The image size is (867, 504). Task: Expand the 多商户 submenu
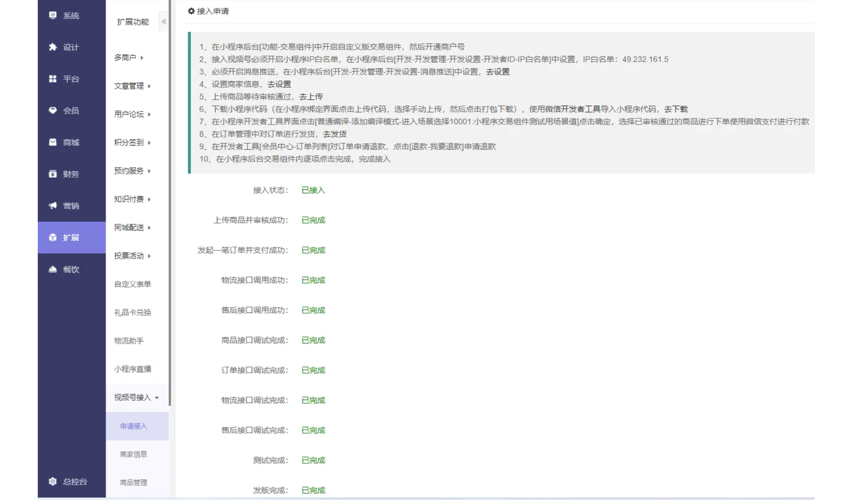(x=129, y=57)
